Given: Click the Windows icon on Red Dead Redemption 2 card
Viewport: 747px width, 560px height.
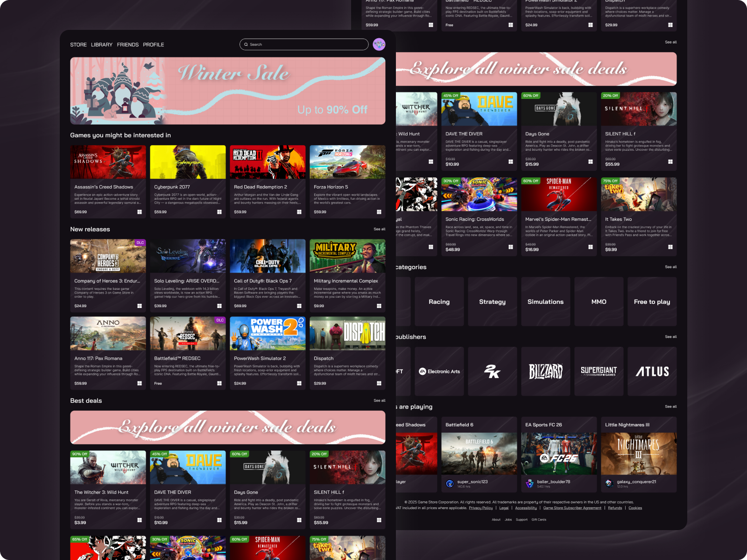Looking at the screenshot, I should click(299, 212).
